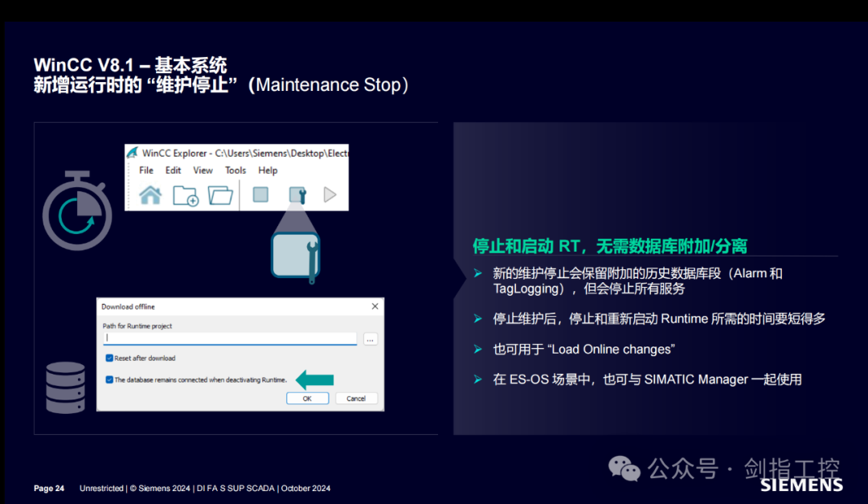
Task: Open the Tools menu
Action: pyautogui.click(x=235, y=170)
